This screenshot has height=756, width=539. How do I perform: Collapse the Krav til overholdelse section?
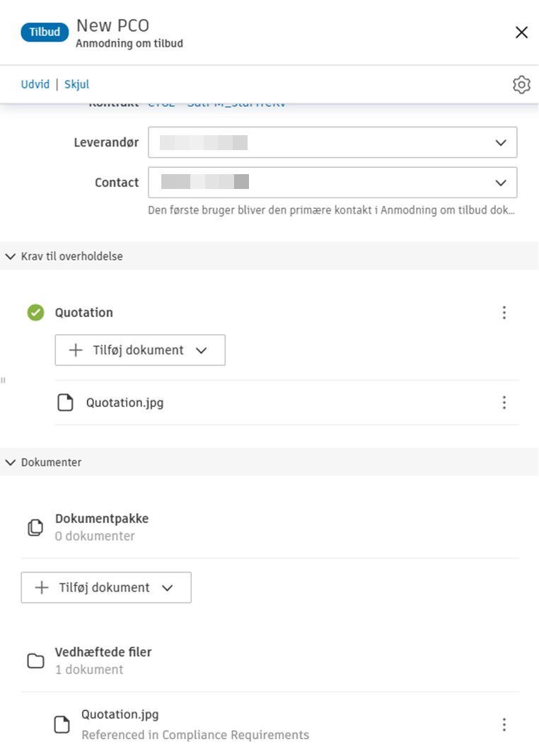[10, 256]
